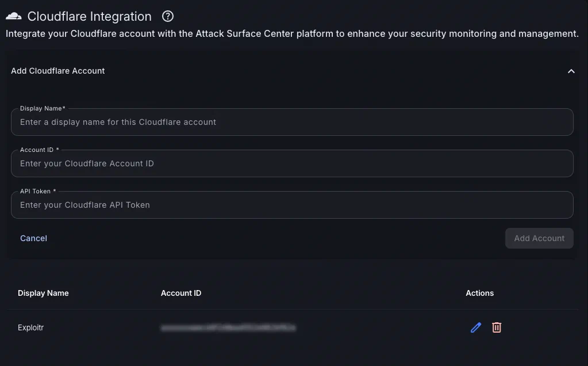Click the help question mark icon
The image size is (588, 366).
(168, 16)
